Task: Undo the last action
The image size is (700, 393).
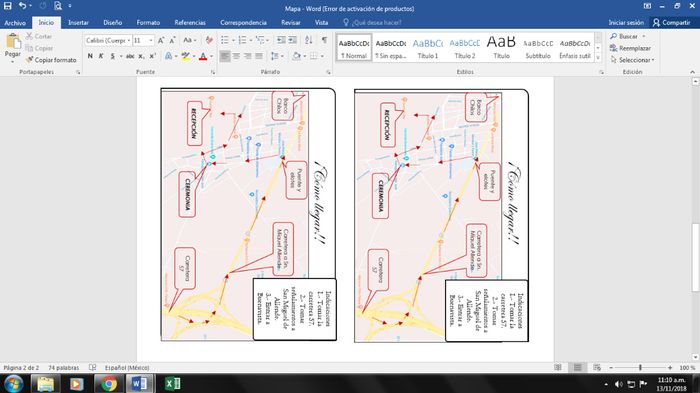Action: coord(22,6)
